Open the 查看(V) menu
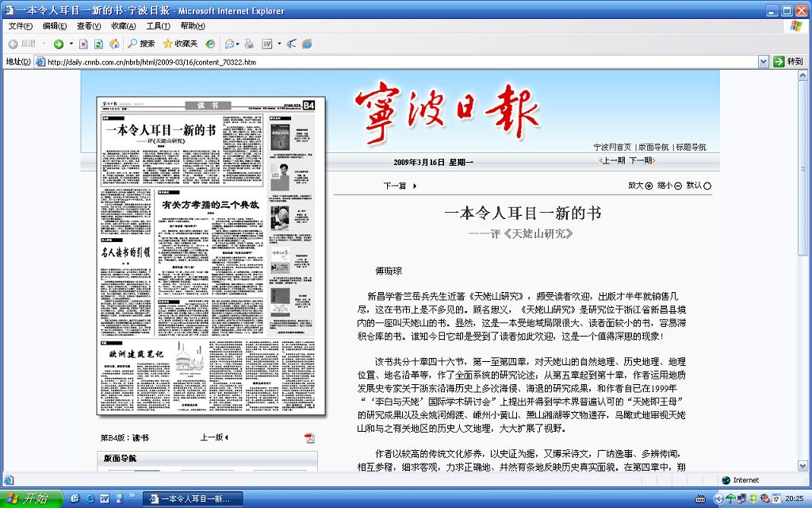This screenshot has height=508, width=812. click(x=89, y=26)
